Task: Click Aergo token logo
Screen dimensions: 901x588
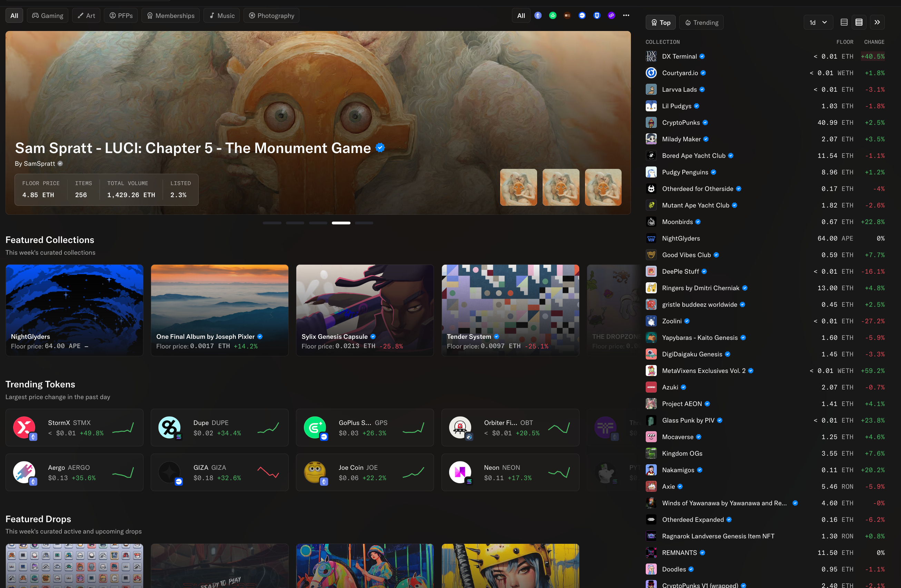Action: (24, 472)
